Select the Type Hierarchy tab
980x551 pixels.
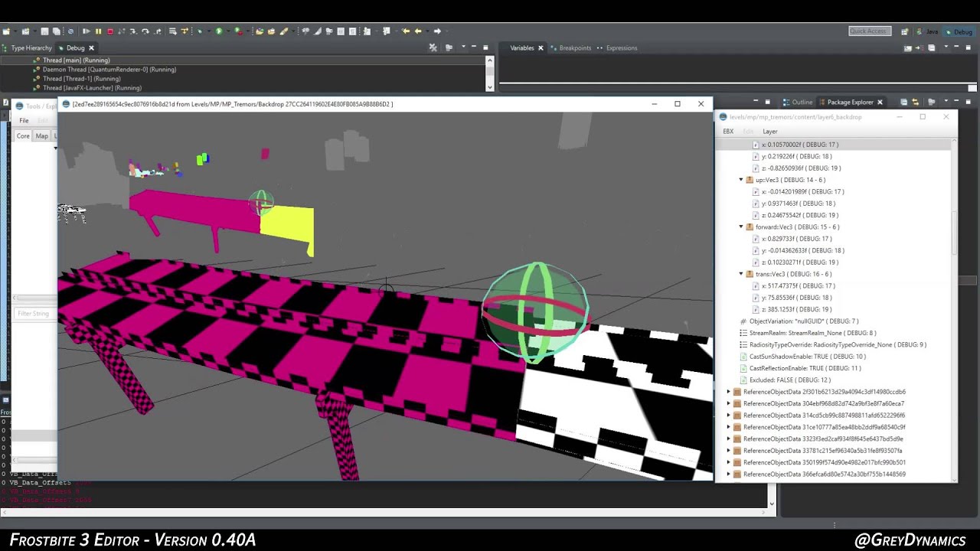(x=27, y=47)
